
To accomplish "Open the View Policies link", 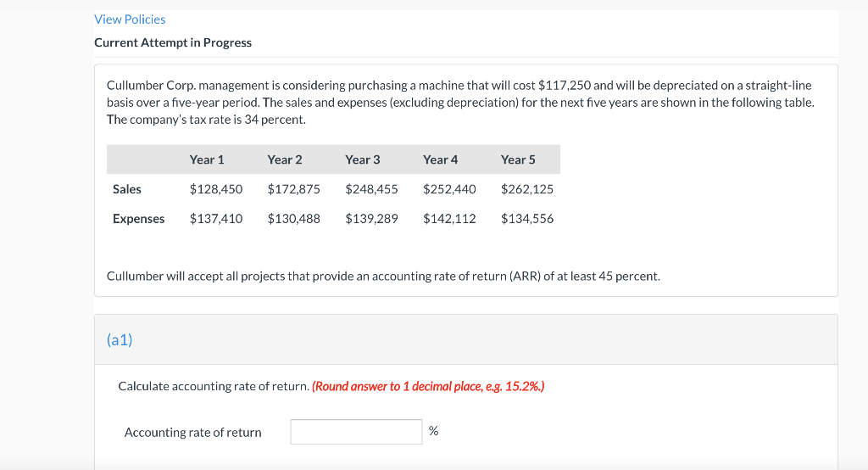I will (130, 20).
